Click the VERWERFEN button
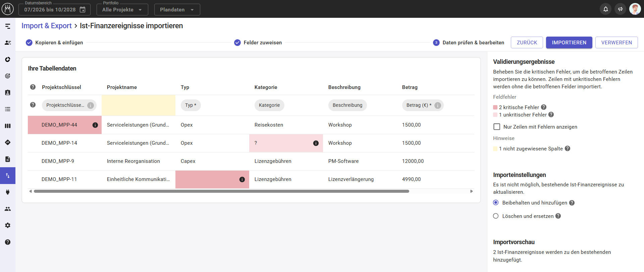 616,43
